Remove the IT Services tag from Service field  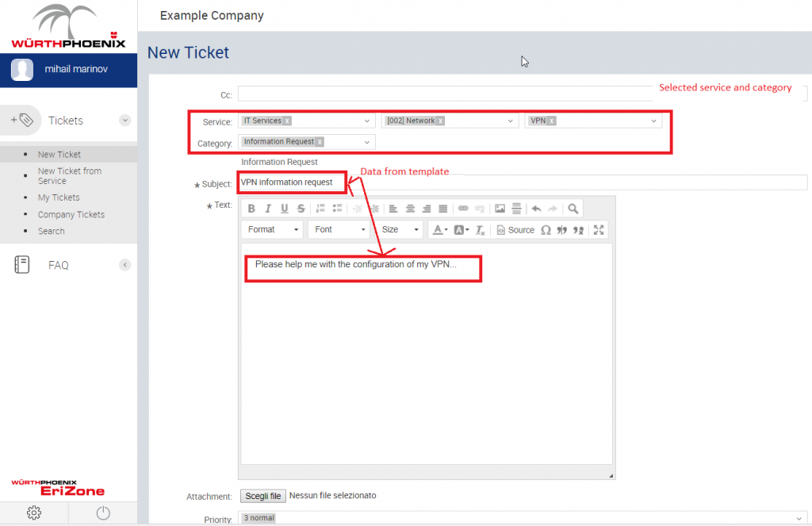[x=287, y=120]
